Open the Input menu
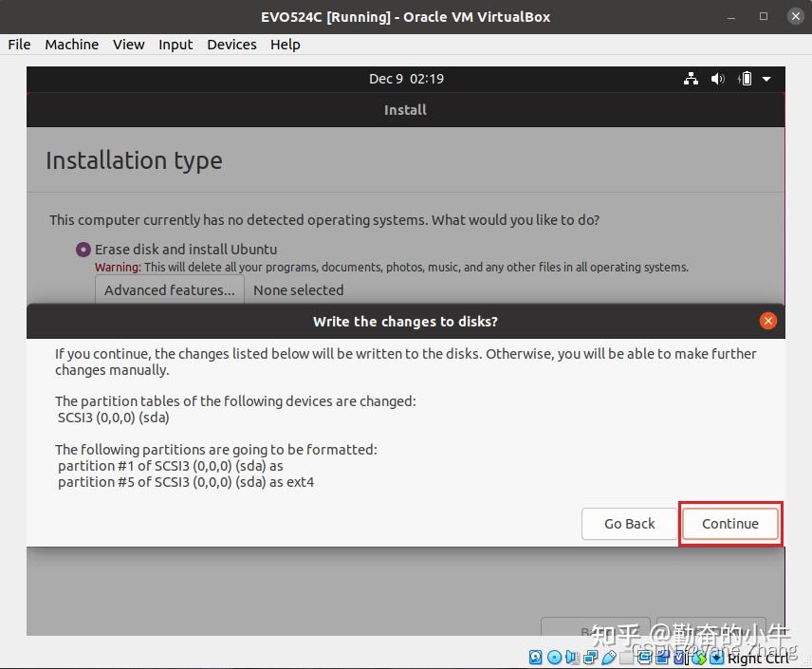Screen dimensions: 812x669 tap(175, 45)
